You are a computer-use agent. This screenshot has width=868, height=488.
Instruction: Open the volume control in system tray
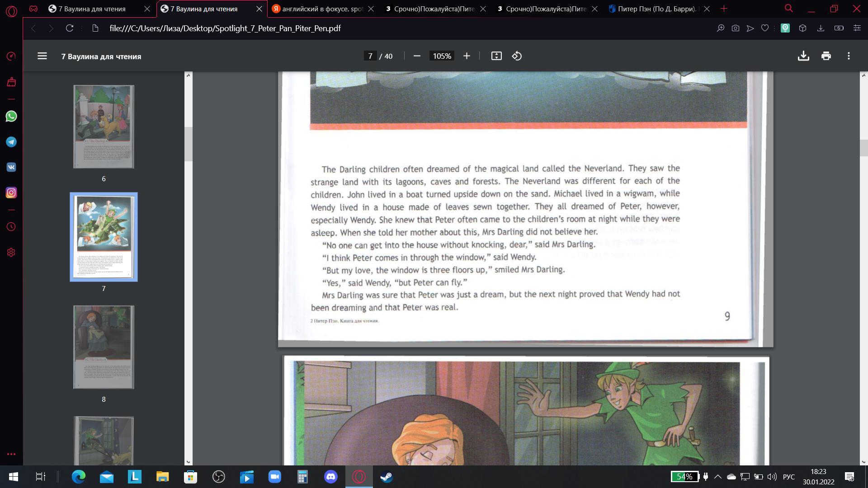[x=772, y=477]
